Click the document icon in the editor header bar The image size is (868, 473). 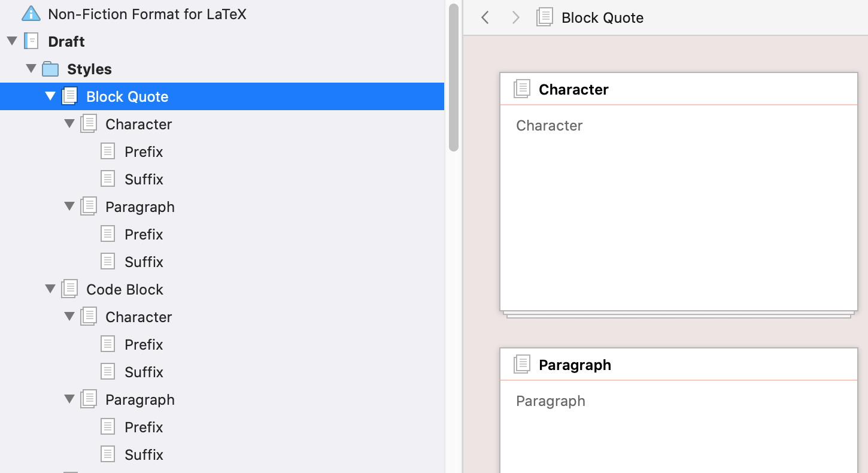pos(545,17)
